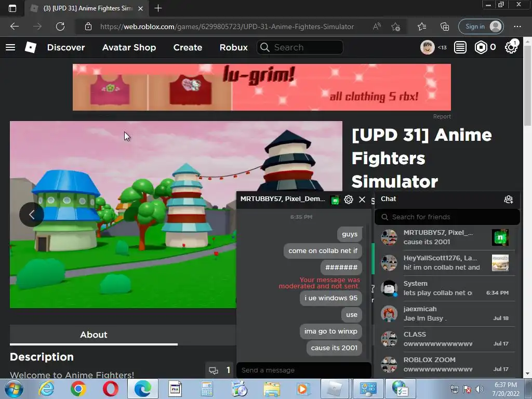Open the create chat group icon

pyautogui.click(x=508, y=199)
